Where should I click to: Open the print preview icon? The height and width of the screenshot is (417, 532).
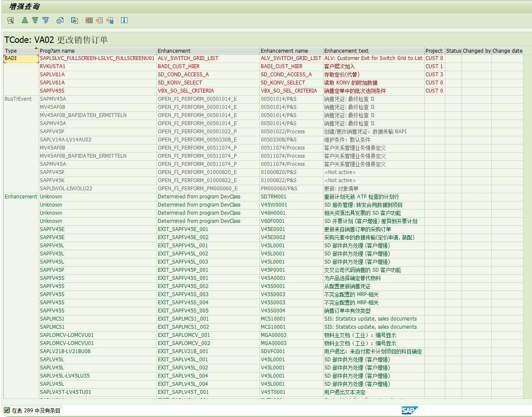(x=60, y=20)
